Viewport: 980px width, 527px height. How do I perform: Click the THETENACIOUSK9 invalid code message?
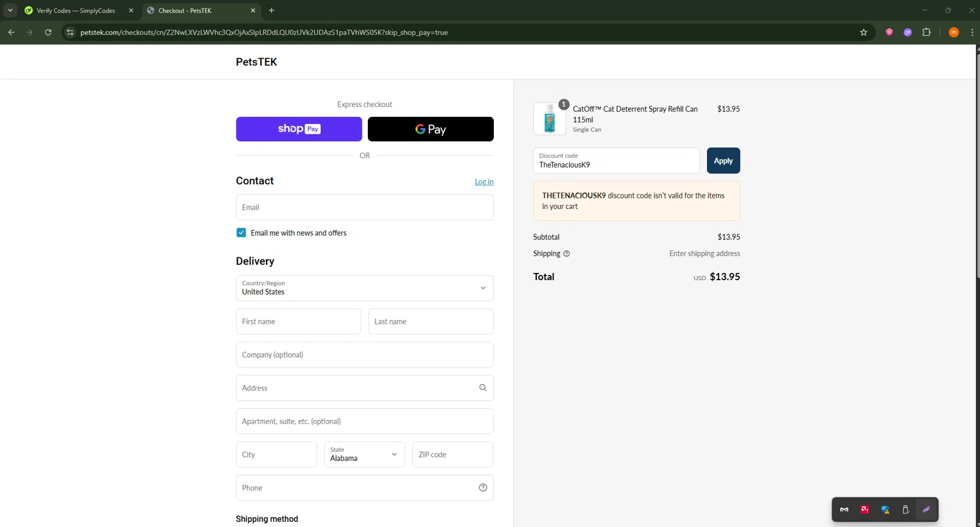[x=636, y=201]
